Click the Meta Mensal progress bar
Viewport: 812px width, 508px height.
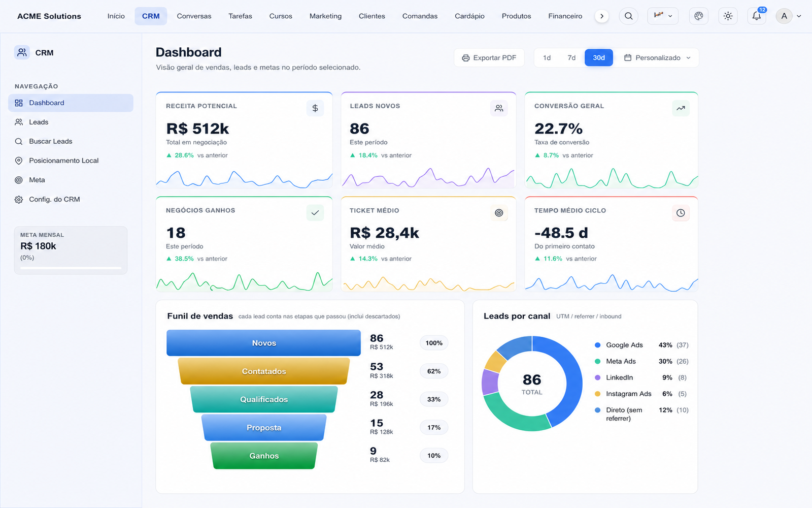pyautogui.click(x=71, y=267)
